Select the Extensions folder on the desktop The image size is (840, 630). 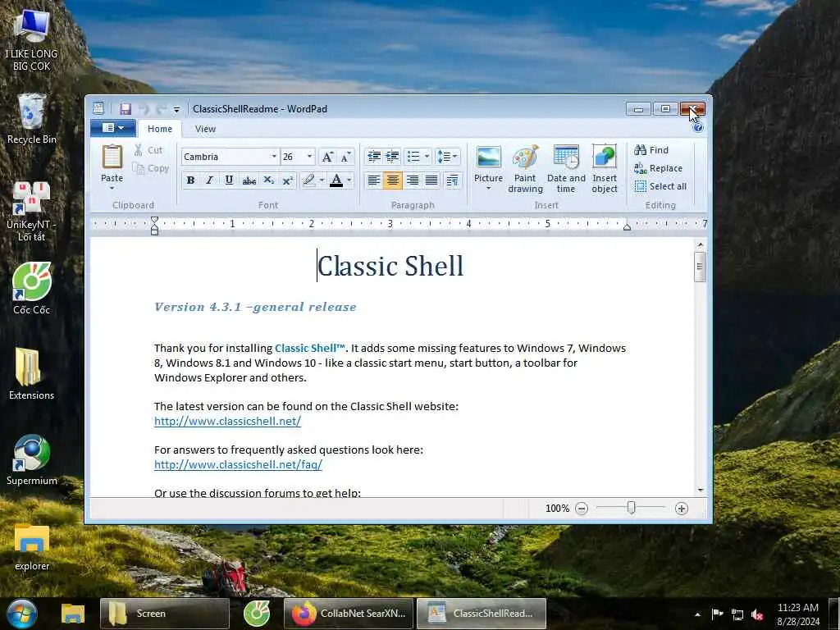pyautogui.click(x=32, y=374)
